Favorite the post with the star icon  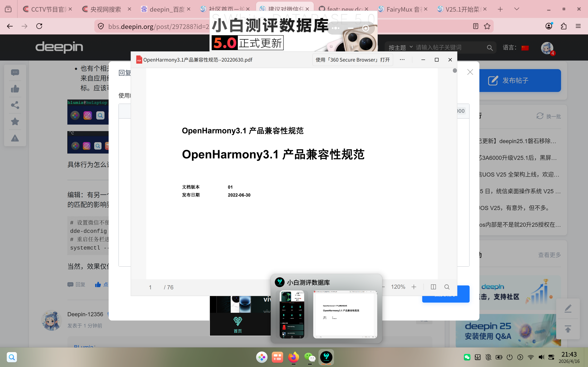[x=15, y=121]
